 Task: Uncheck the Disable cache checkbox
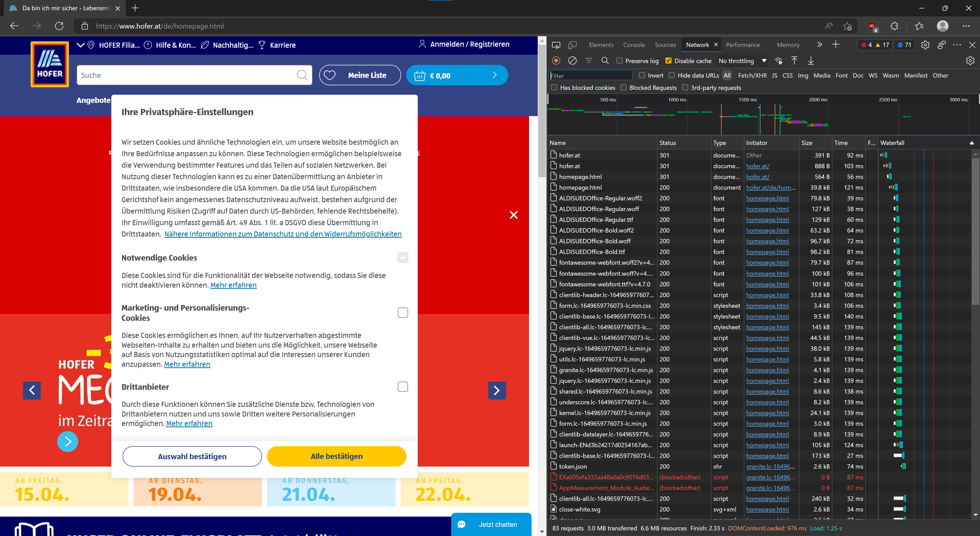(x=668, y=61)
